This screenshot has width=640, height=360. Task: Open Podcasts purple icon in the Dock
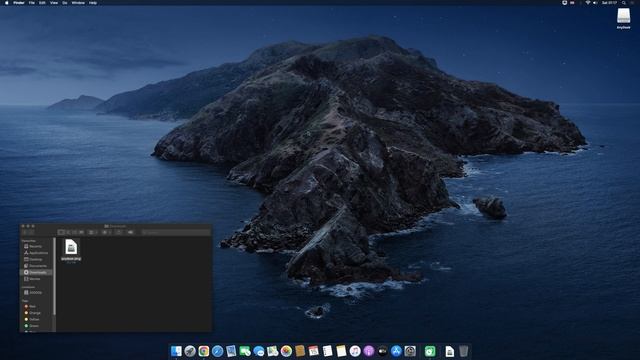369,351
